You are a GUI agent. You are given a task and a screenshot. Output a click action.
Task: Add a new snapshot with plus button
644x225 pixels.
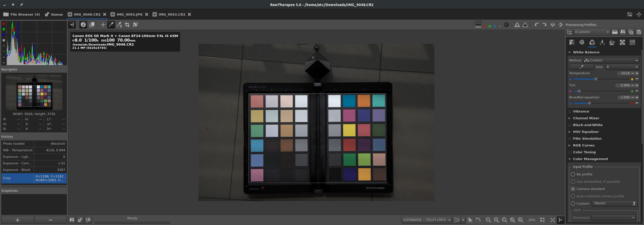pyautogui.click(x=18, y=220)
